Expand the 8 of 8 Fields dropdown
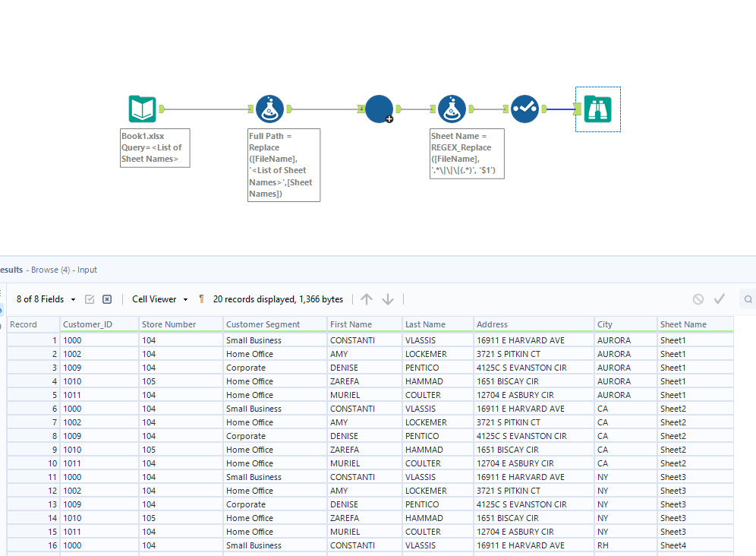The height and width of the screenshot is (556, 756). [x=46, y=299]
